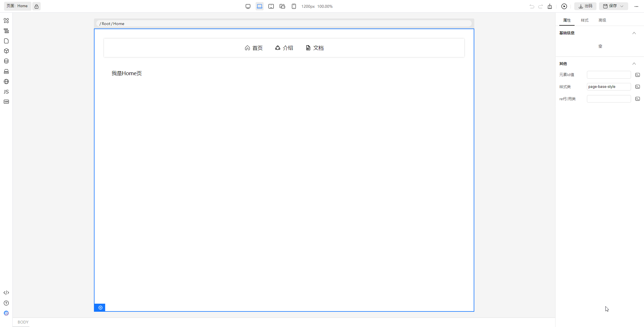Open the outline tree panel icon
Viewport: 644px width, 327px height.
tap(6, 31)
